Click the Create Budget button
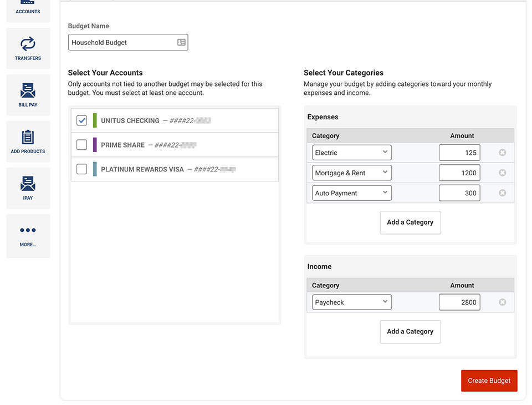 point(489,381)
